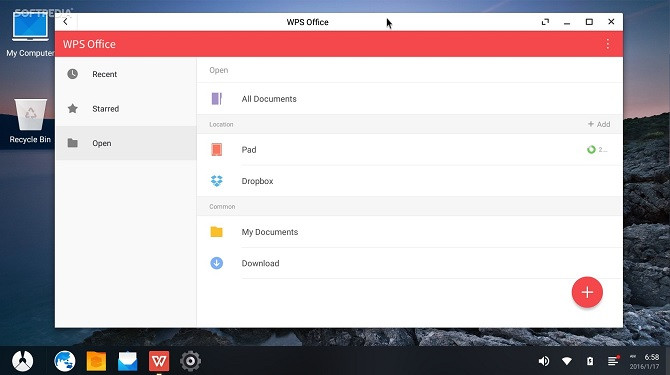Add a new location
670x375 pixels.
click(599, 124)
